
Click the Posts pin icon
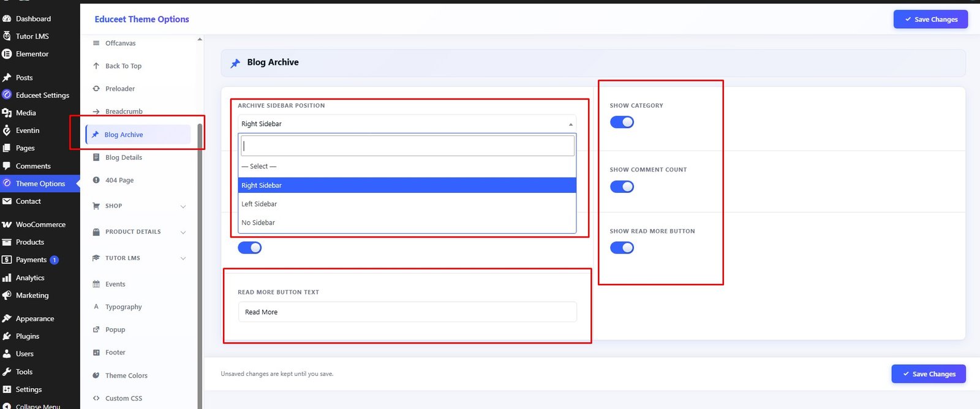click(x=7, y=78)
